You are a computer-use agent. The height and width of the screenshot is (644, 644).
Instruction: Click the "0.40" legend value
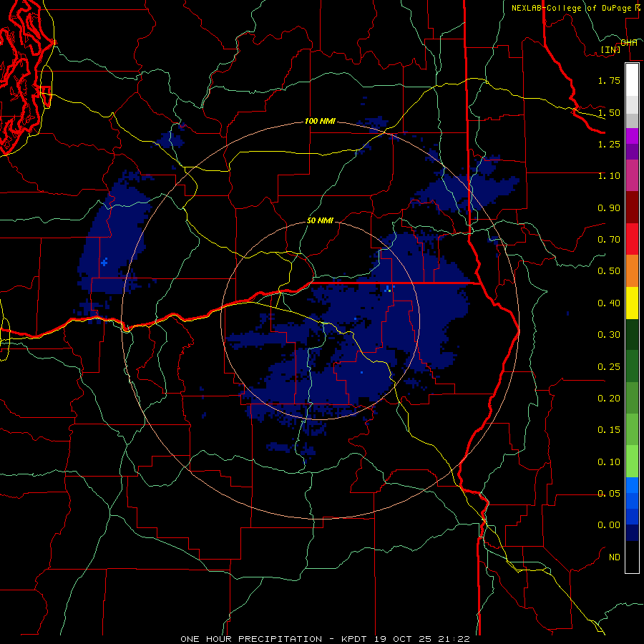[x=609, y=303]
